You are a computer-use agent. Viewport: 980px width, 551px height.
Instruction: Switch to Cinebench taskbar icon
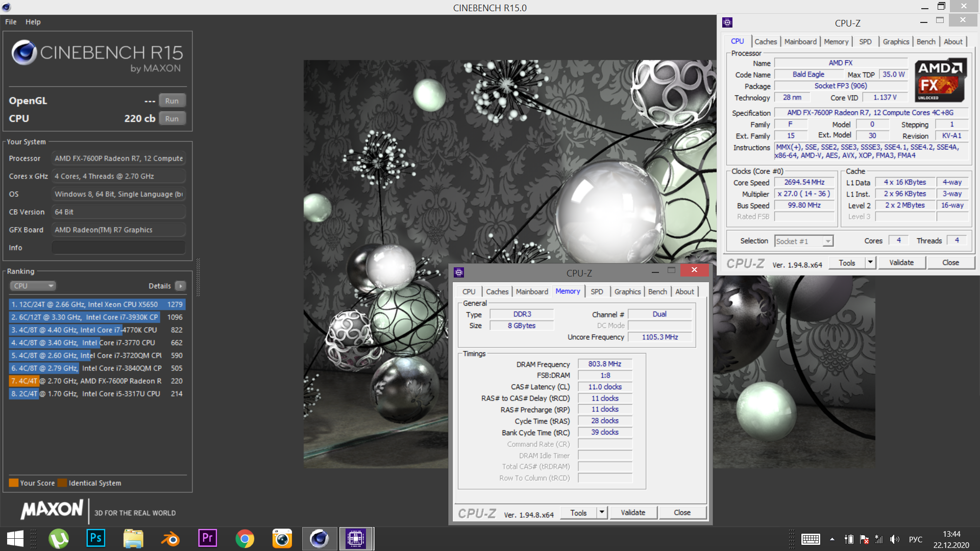320,539
